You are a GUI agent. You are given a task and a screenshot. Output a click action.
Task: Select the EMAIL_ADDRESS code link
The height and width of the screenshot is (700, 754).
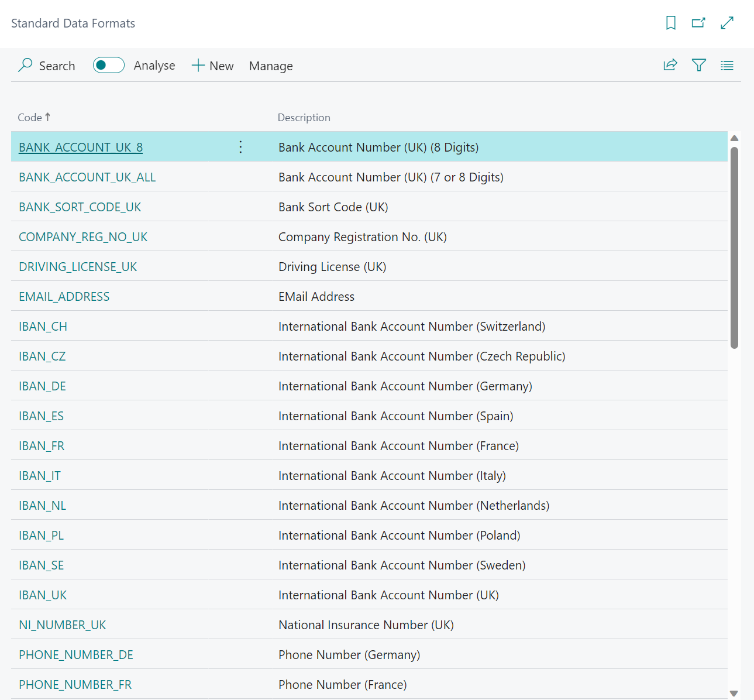pos(64,297)
